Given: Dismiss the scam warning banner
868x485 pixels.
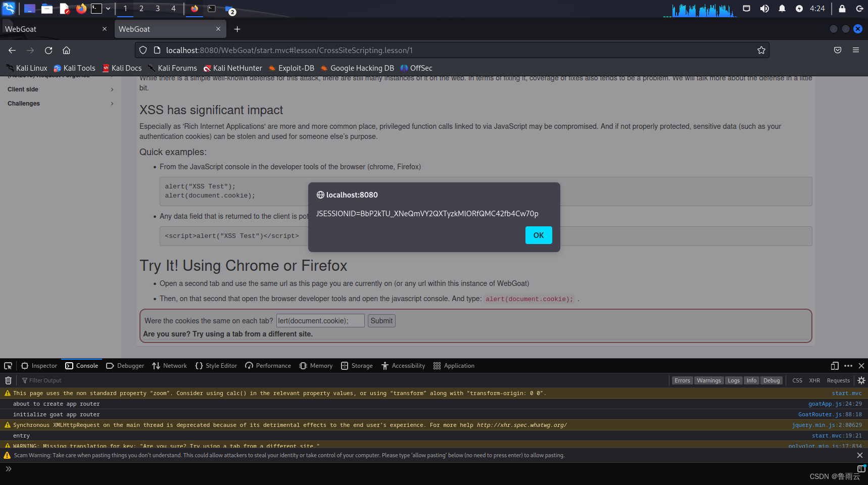Looking at the screenshot, I should [860, 455].
